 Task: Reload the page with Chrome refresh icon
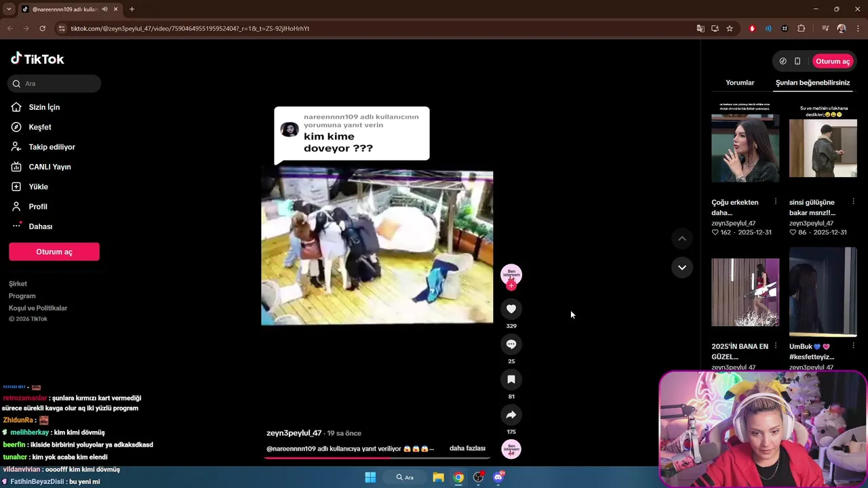42,28
